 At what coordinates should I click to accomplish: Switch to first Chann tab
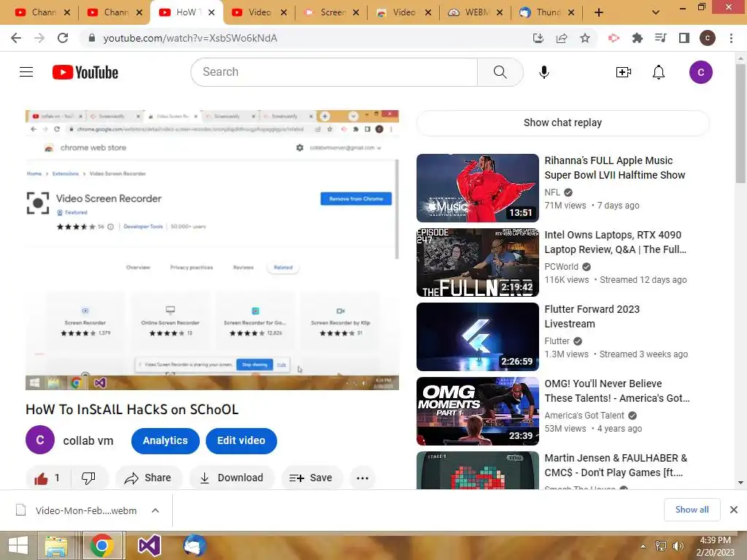click(x=43, y=12)
